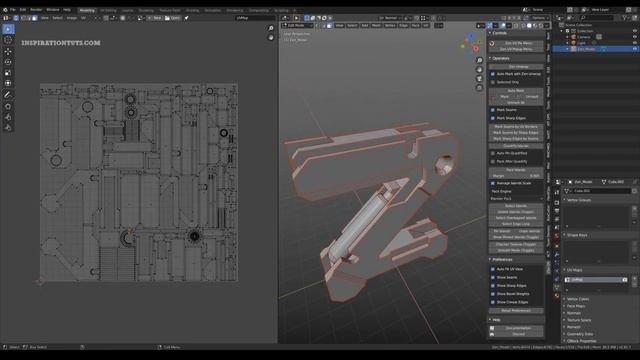
Task: Click the Margin value field
Action: 516,176
